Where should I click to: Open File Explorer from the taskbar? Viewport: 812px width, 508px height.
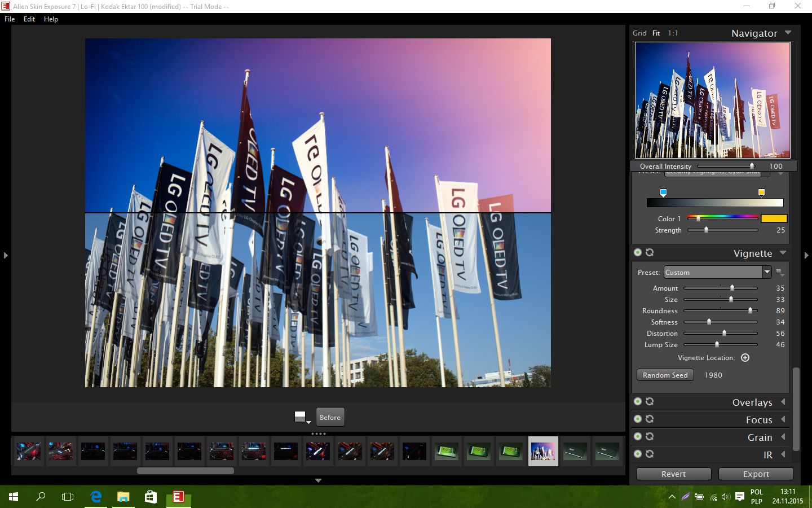tap(123, 497)
